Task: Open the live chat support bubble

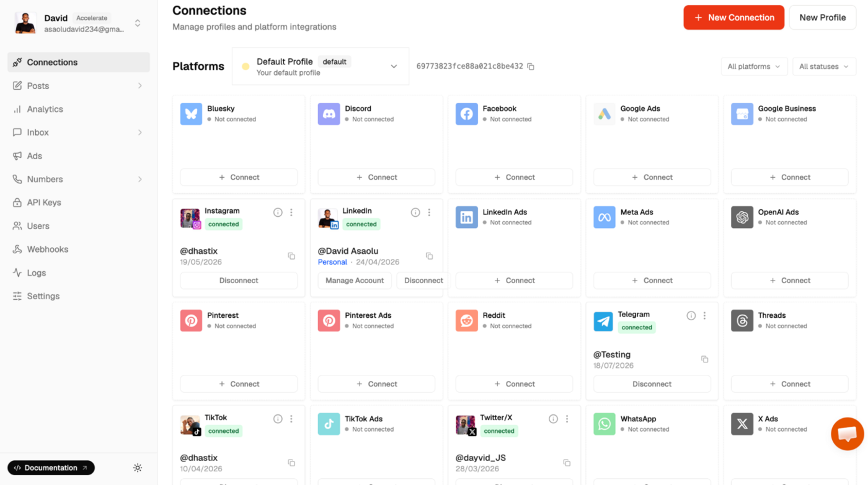Action: [848, 434]
